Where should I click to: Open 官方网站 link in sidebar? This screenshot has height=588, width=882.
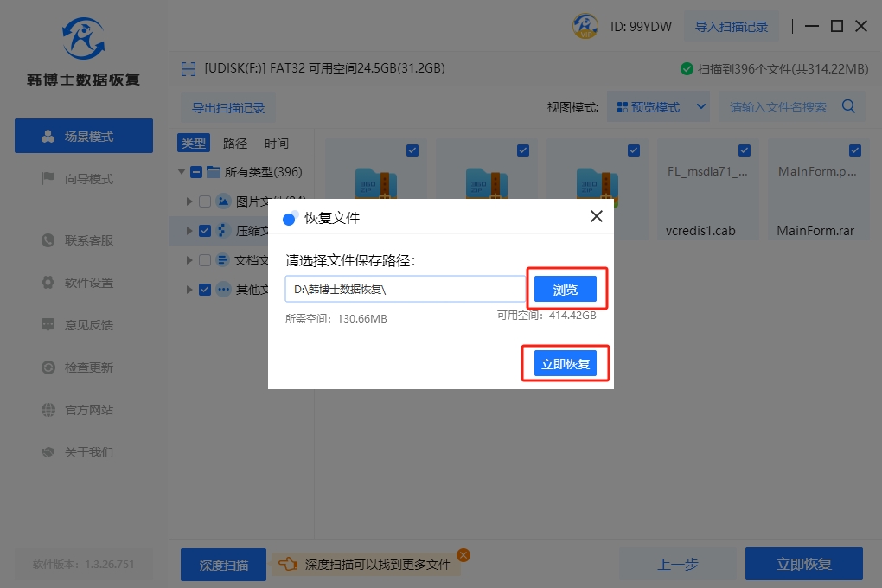(88, 410)
